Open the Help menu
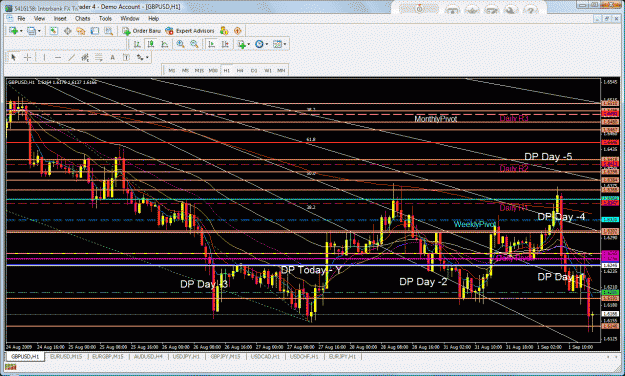The image size is (625, 376). [153, 18]
